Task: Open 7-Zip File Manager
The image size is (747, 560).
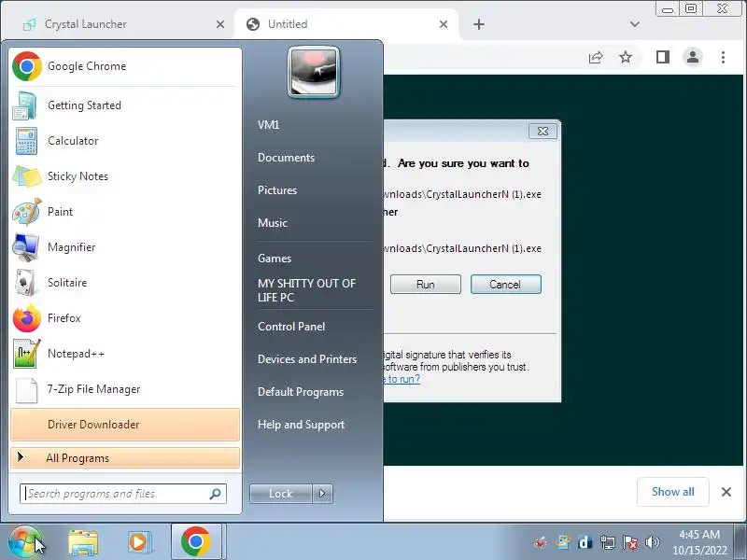Action: (x=125, y=389)
